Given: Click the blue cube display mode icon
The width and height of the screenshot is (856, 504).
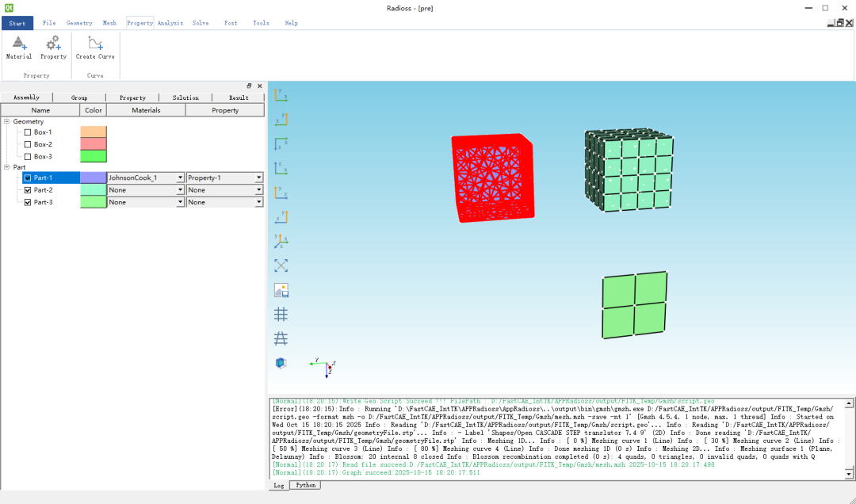Looking at the screenshot, I should (281, 363).
